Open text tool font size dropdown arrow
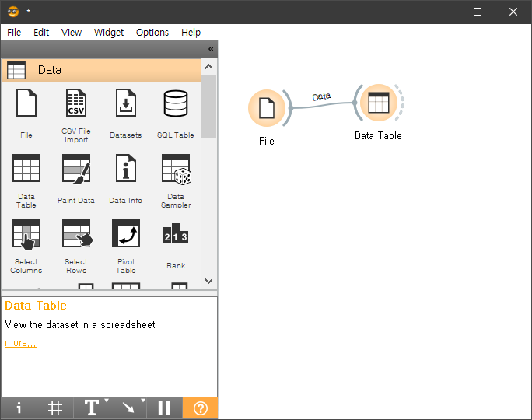 pos(107,401)
